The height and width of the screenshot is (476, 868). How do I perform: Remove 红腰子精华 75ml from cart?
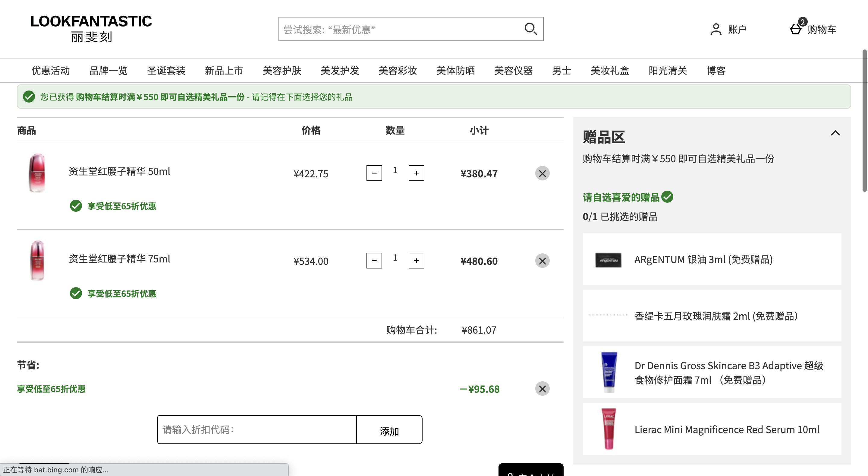coord(542,261)
